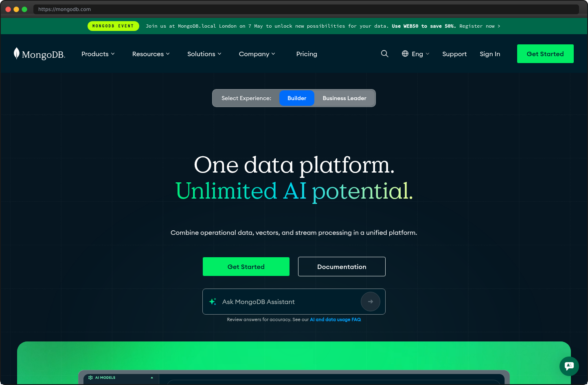Screen dimensions: 588x385
Task: Go to the Pricing menu item
Action: coord(307,54)
